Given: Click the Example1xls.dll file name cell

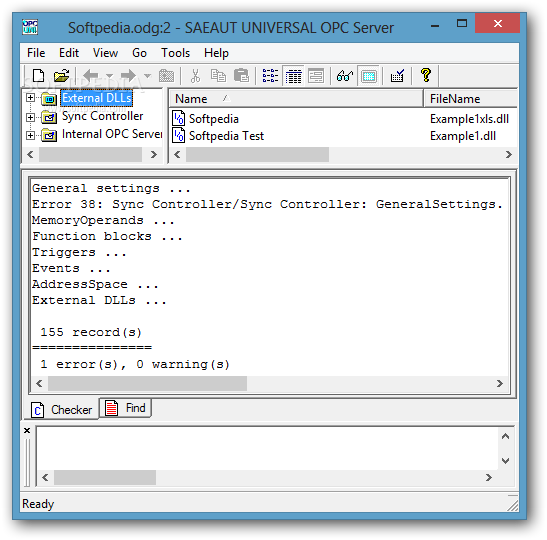Looking at the screenshot, I should coord(469,119).
